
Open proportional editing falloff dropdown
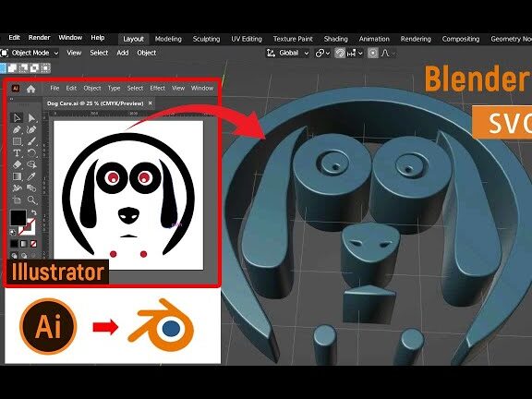(388, 54)
